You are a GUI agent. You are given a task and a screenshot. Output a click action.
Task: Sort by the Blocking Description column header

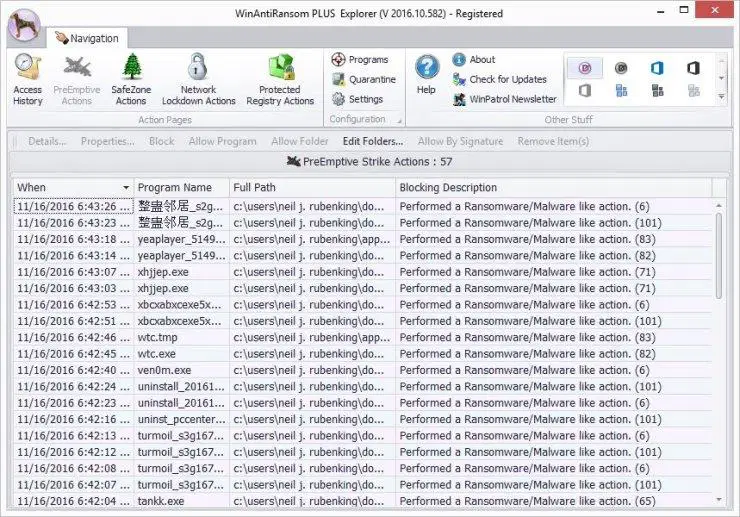click(x=554, y=187)
